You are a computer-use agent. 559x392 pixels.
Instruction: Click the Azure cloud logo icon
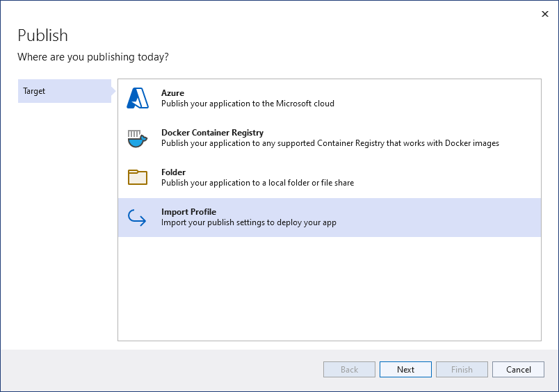tap(138, 98)
